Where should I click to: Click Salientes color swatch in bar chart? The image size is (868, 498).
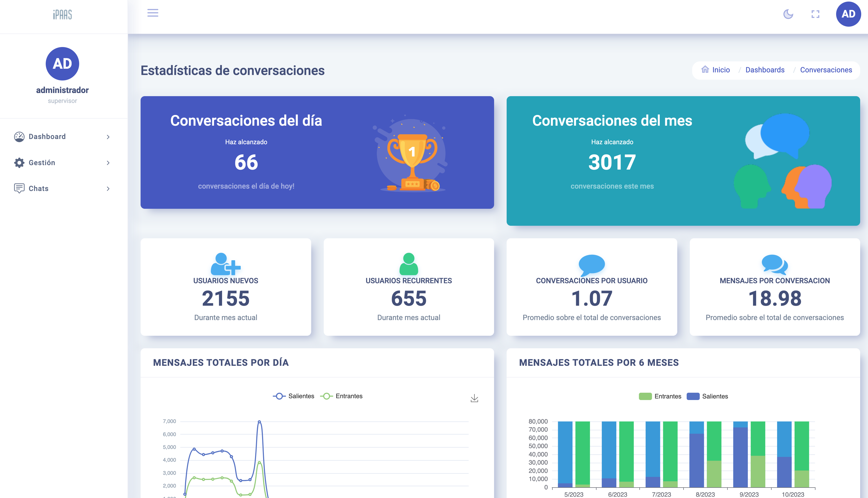click(x=693, y=396)
